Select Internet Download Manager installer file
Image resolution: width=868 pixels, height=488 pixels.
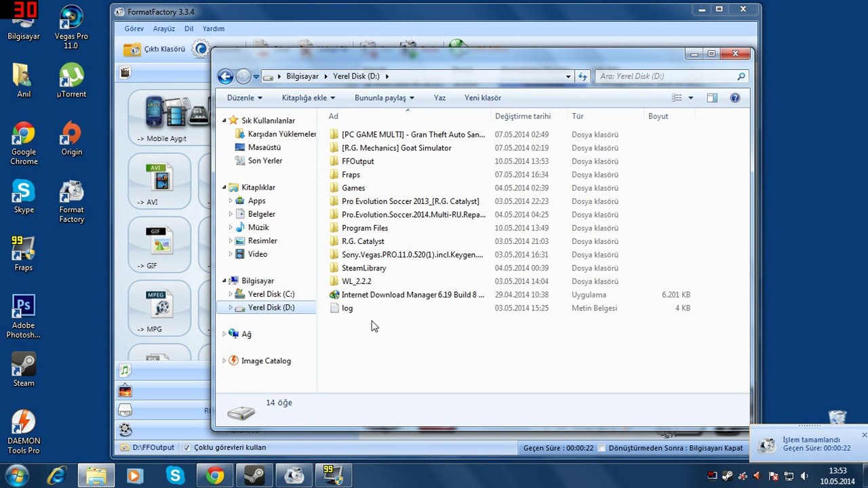413,295
